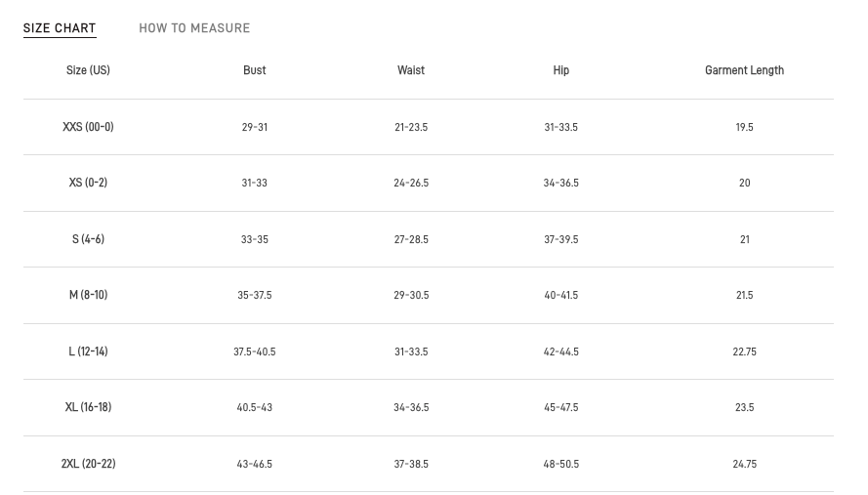Click the 37.5-40.5 bust measurement cell
Viewport: 868px width, 495px height.
coord(255,351)
